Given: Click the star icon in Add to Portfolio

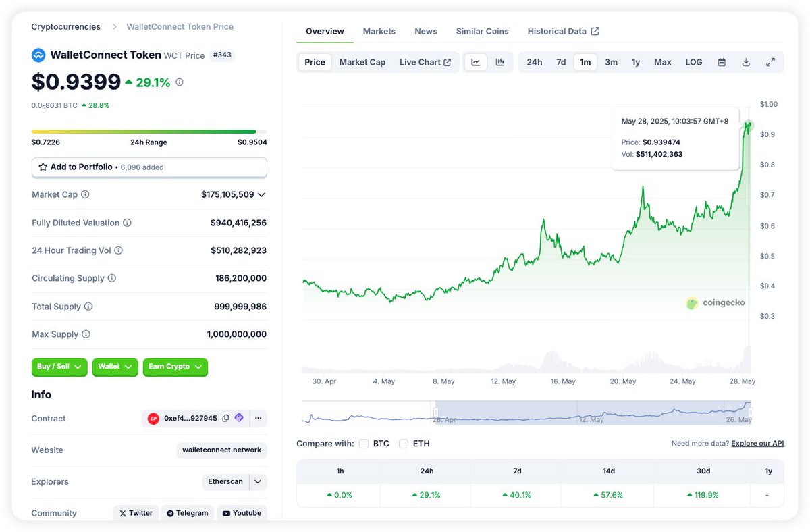Looking at the screenshot, I should (43, 167).
